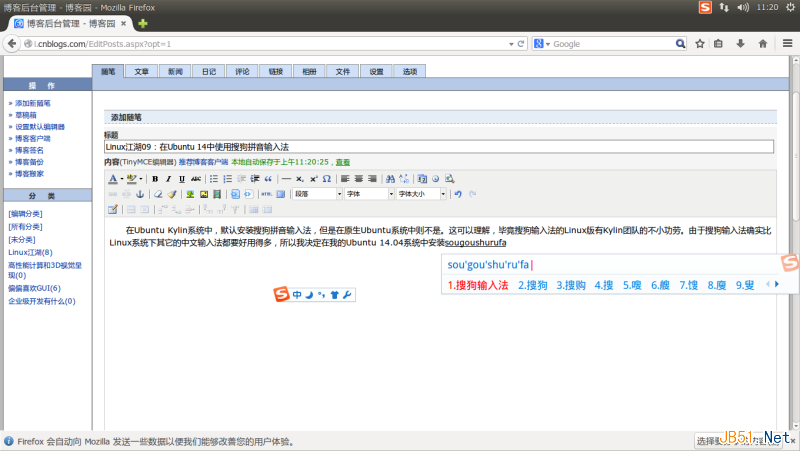Switch to the 新闻 tab
The width and height of the screenshot is (800, 451).
click(175, 72)
